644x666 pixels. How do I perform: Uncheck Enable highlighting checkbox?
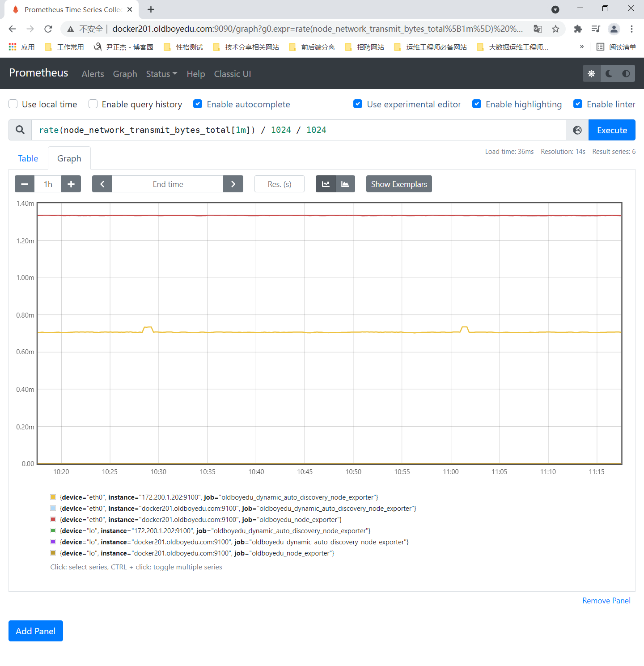pyautogui.click(x=477, y=104)
